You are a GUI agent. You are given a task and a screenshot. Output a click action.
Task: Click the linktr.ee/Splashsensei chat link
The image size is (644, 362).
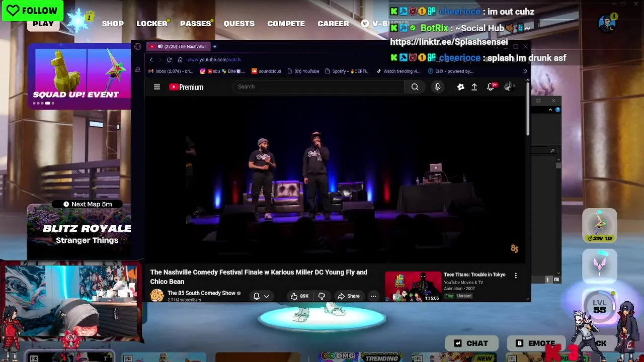click(449, 42)
